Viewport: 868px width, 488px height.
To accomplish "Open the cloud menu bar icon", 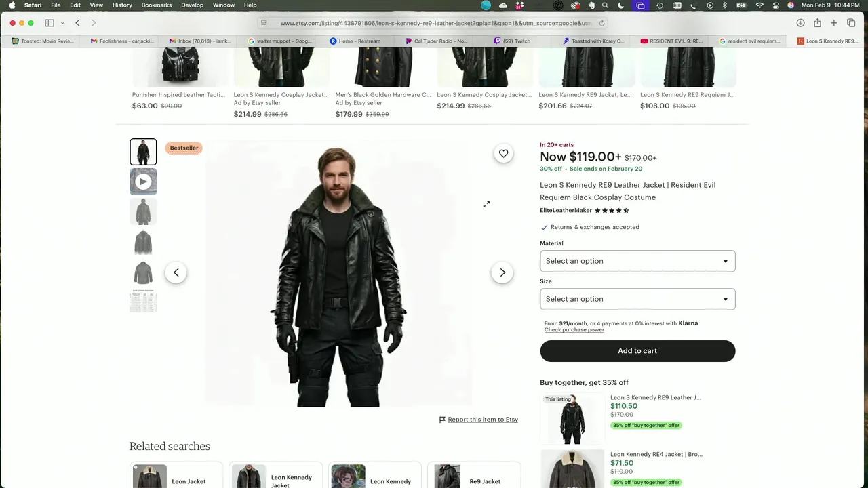I will coord(503,5).
